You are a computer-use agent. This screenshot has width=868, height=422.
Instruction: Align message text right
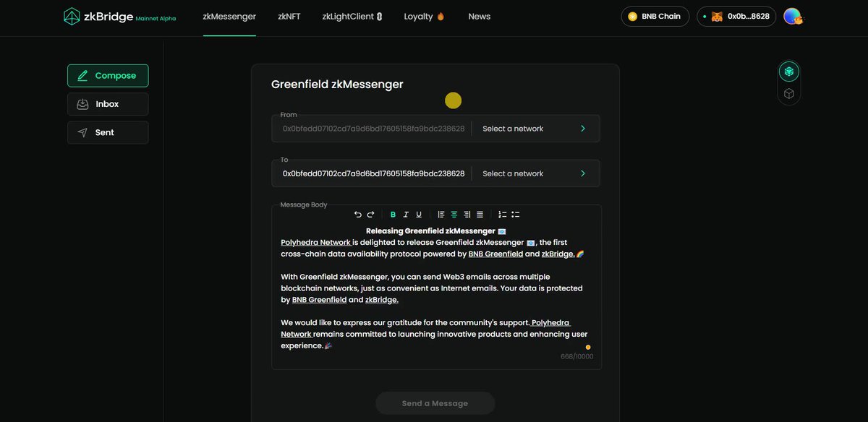point(467,215)
